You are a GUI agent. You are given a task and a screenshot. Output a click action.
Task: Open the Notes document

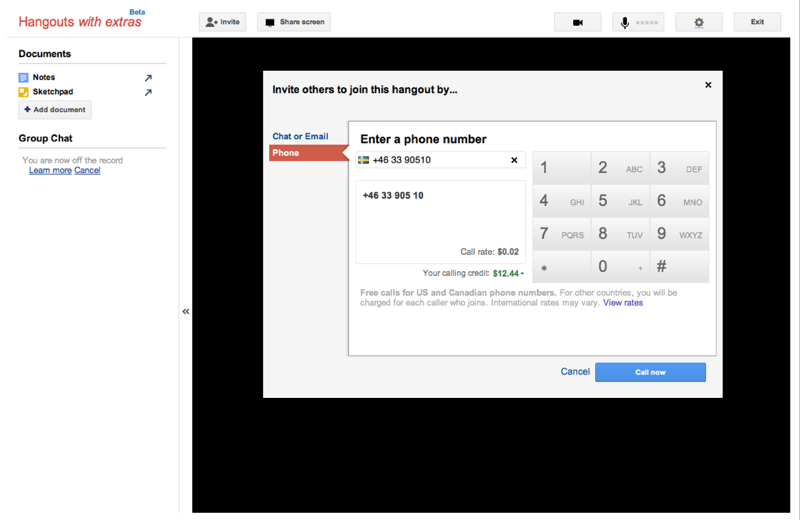coord(43,77)
